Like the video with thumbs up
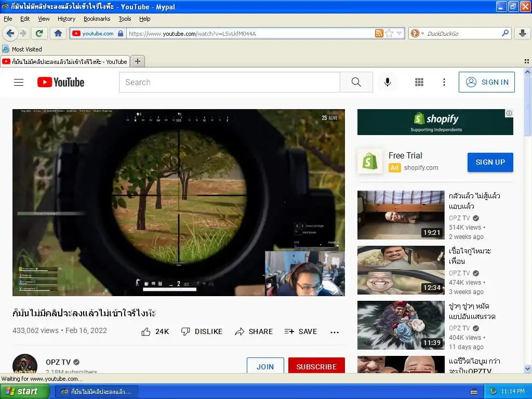This screenshot has width=532, height=399. click(x=155, y=331)
